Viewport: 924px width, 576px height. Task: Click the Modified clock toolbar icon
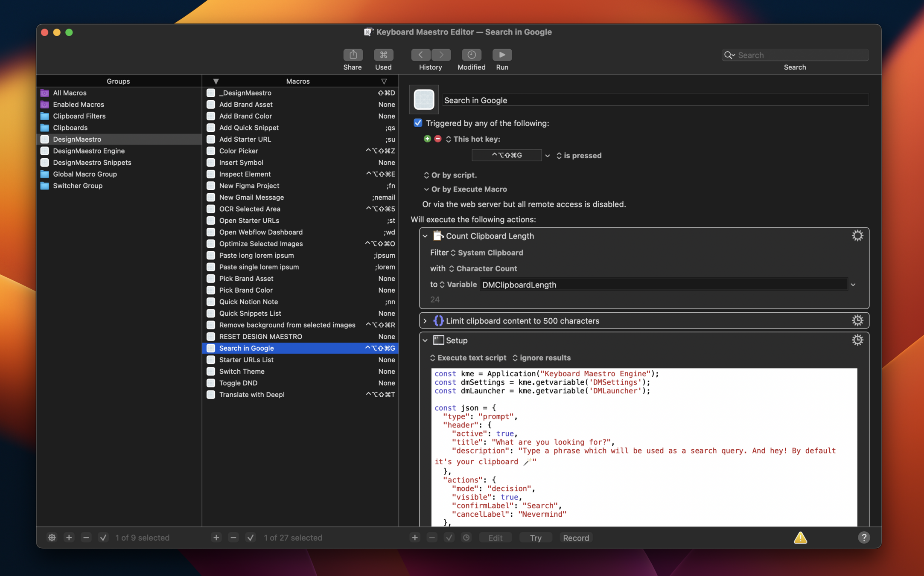(x=471, y=55)
